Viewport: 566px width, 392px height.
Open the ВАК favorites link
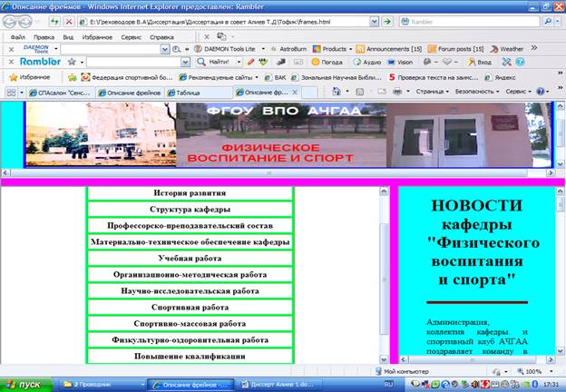pyautogui.click(x=275, y=77)
